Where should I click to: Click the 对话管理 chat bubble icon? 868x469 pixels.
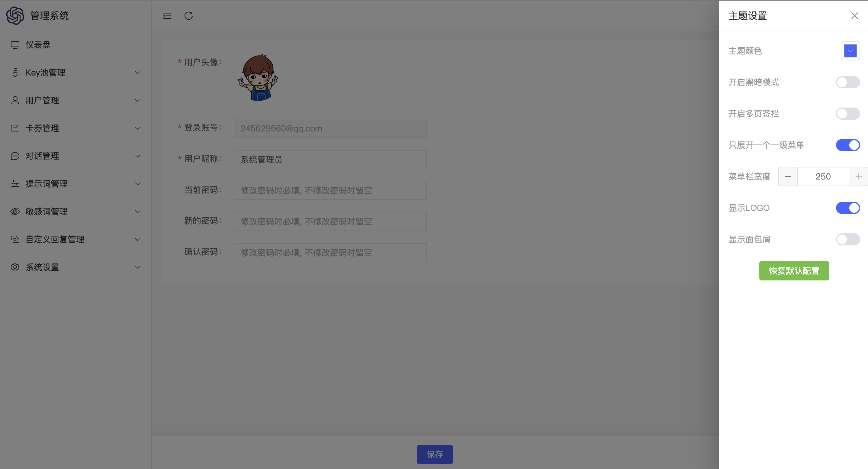[x=15, y=156]
